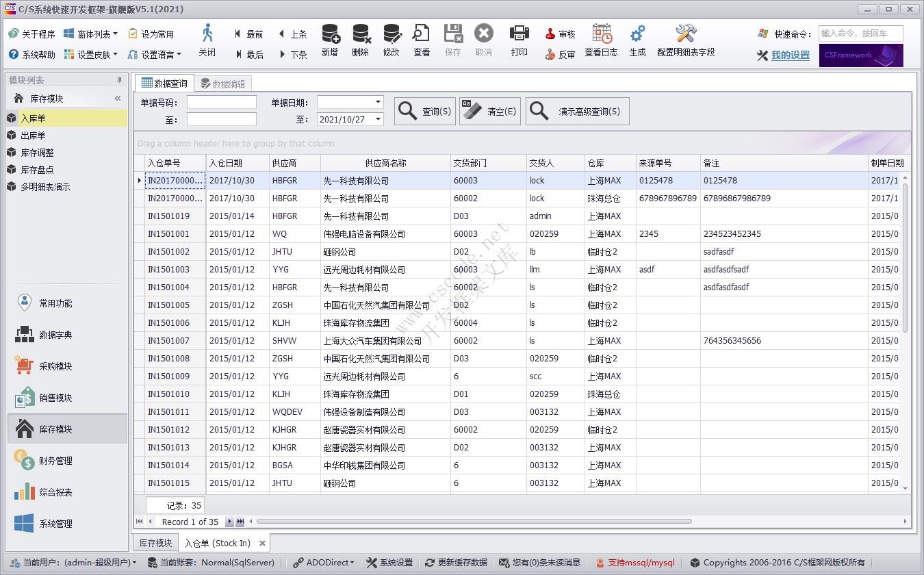The image size is (924, 575).
Task: Select 出库单 in the module list
Action: 33,136
